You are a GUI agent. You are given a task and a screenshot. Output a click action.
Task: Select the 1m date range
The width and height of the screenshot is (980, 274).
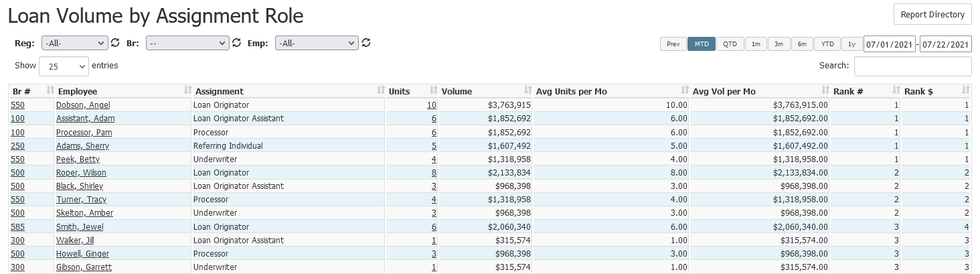tap(756, 44)
